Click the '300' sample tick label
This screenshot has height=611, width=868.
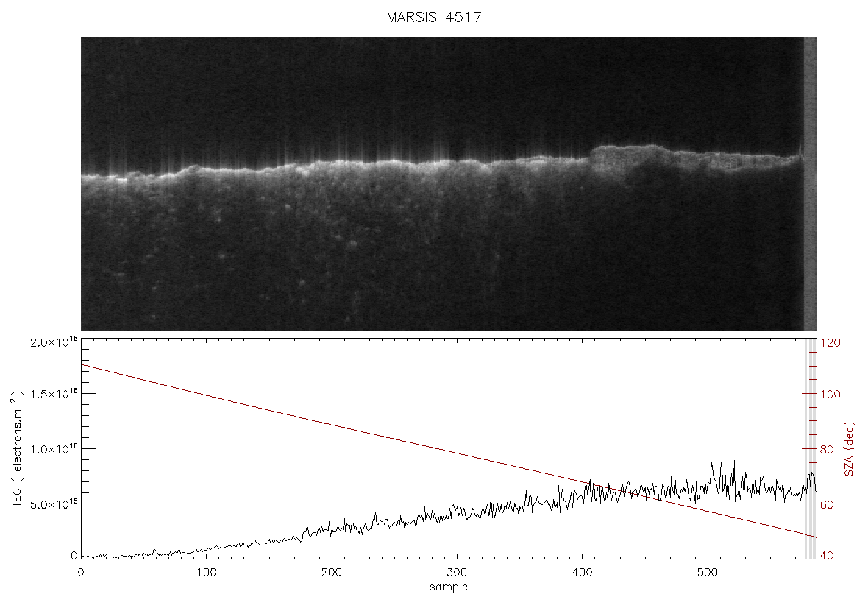pos(458,572)
